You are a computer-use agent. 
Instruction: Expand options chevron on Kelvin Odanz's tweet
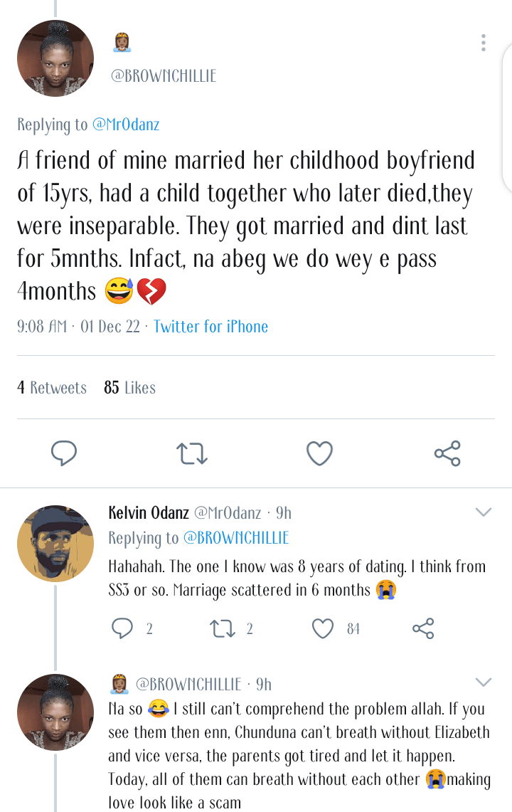coord(483,512)
